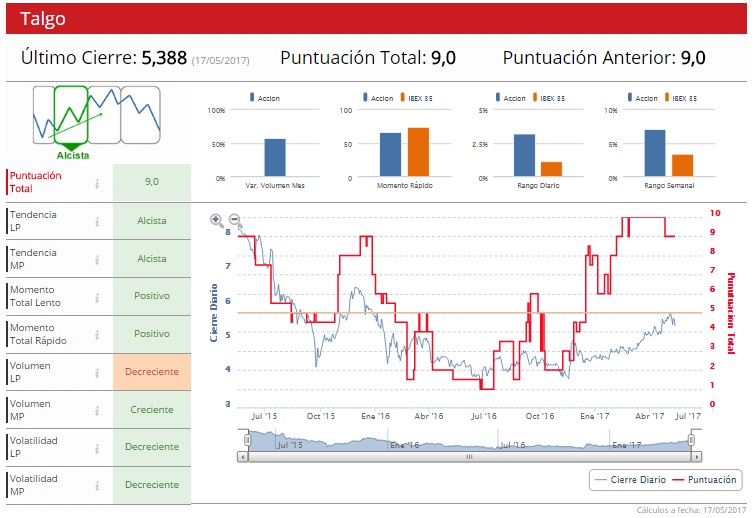Screen dimensions: 754x518
Task: Click the zoom out magnifier icon
Action: (x=235, y=220)
